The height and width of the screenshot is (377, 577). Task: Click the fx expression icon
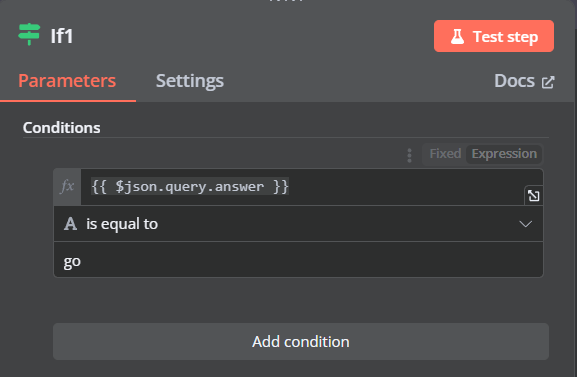coord(67,186)
